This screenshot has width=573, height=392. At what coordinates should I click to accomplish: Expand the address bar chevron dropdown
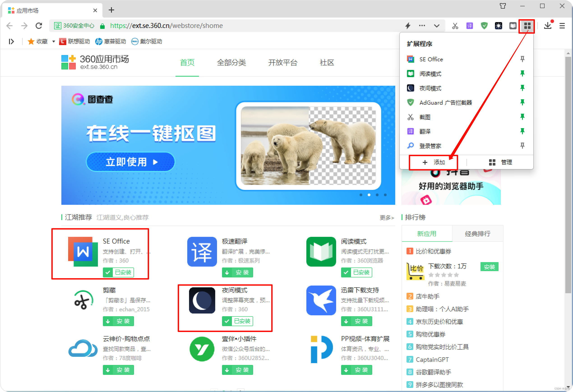tap(437, 26)
